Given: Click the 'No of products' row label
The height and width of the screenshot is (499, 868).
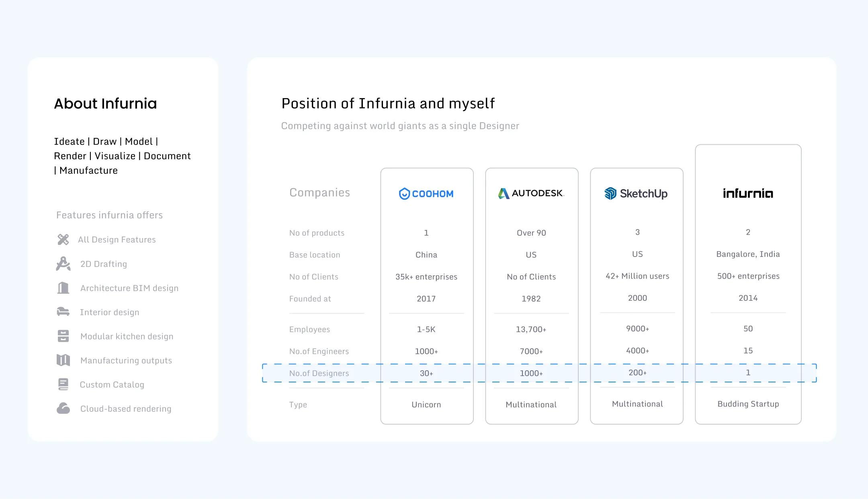Looking at the screenshot, I should click(x=317, y=233).
